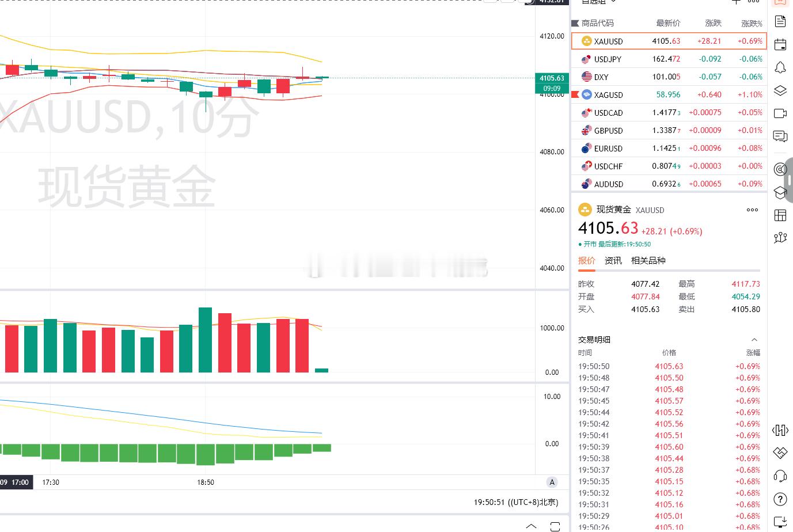Click the 最高 value 4117.73
The width and height of the screenshot is (793, 532).
(746, 284)
